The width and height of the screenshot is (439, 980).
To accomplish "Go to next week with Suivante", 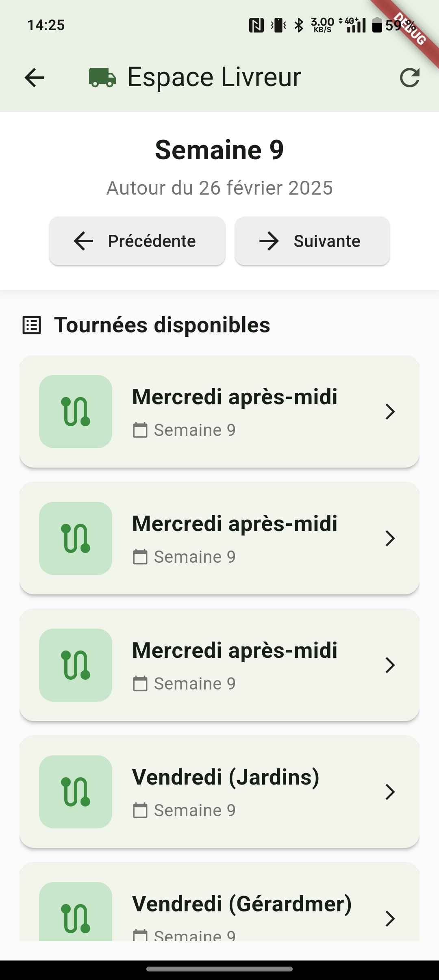I will (x=312, y=241).
